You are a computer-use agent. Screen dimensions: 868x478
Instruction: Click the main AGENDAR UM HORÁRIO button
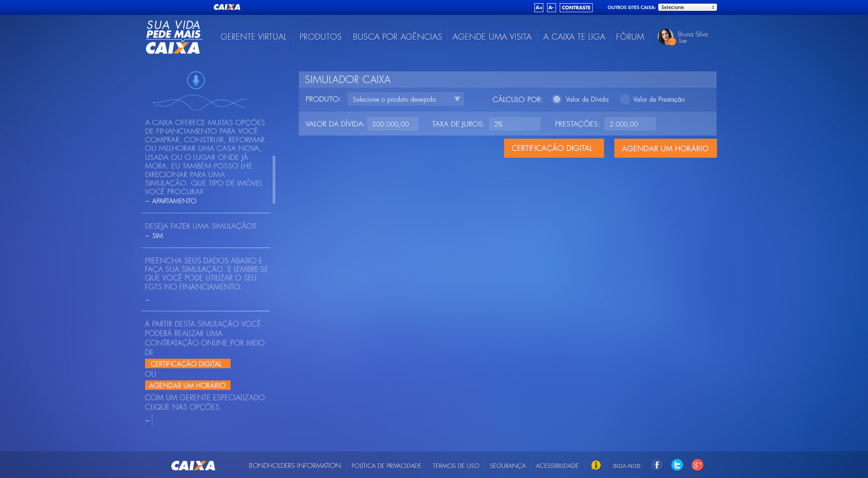tap(665, 148)
